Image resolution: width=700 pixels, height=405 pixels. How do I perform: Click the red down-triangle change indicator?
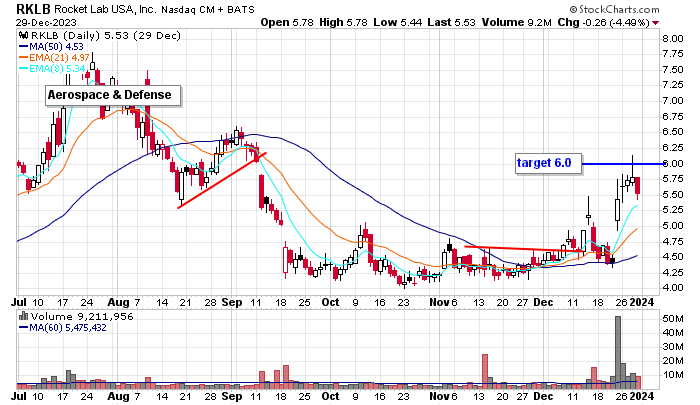coord(656,23)
